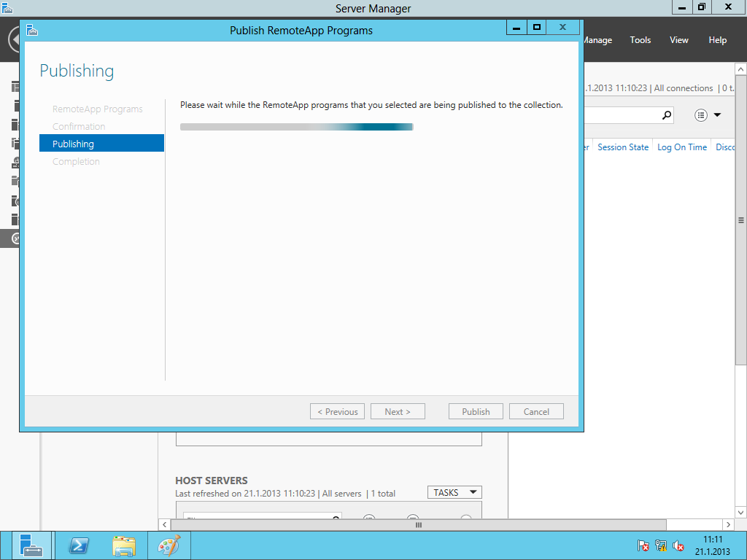Click the publishing progress bar
Screen dimensions: 747x560
tap(296, 127)
